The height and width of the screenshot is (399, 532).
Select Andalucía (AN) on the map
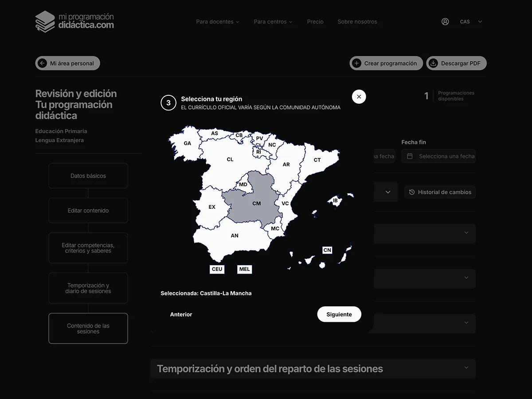[x=235, y=235]
